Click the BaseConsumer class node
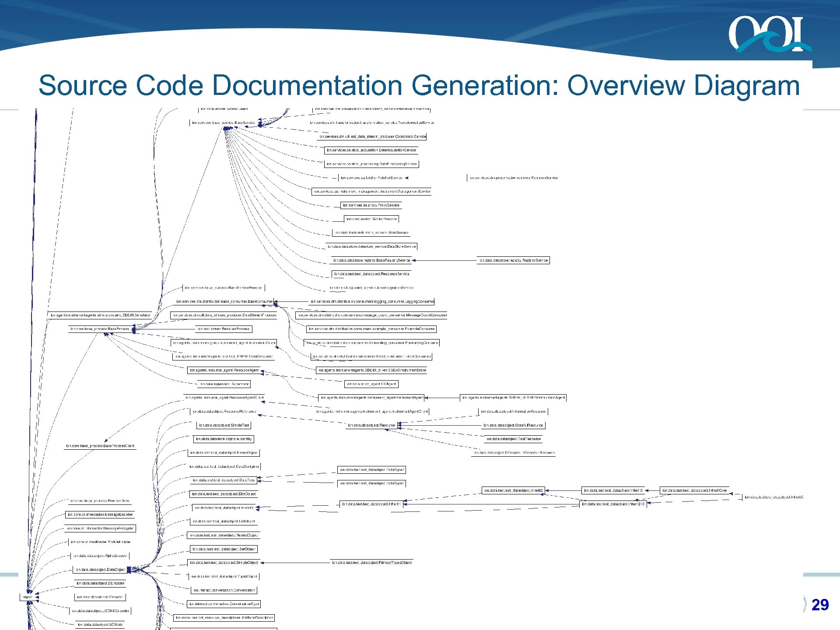840x630 pixels. [x=224, y=301]
